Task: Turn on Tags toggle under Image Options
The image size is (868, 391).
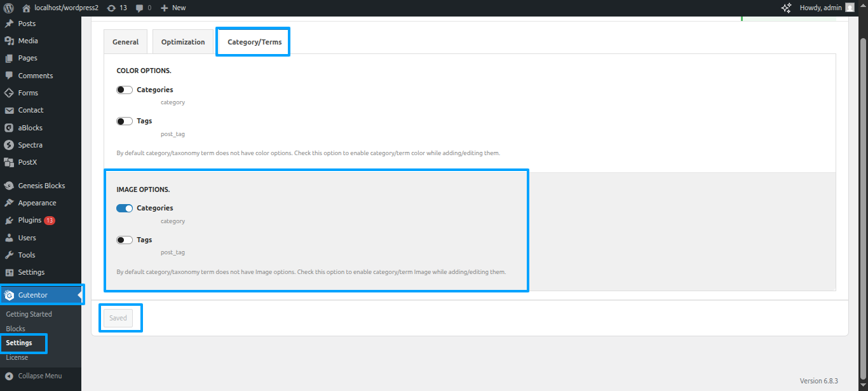Action: (x=125, y=240)
